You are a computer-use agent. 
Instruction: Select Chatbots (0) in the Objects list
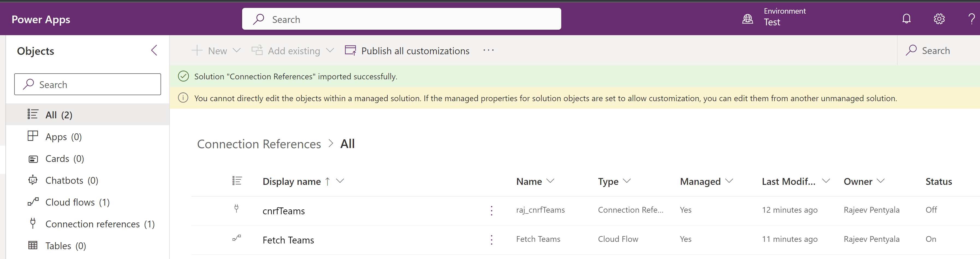(88, 180)
